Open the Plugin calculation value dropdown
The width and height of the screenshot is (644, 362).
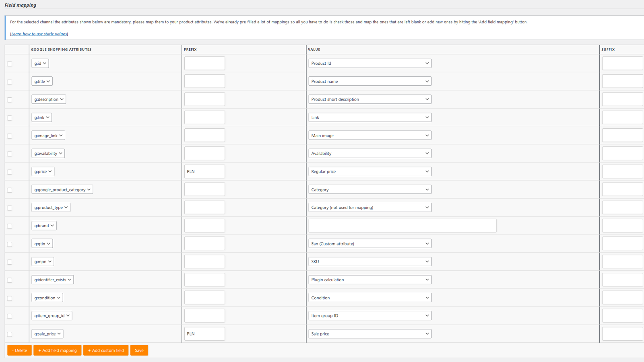point(370,280)
